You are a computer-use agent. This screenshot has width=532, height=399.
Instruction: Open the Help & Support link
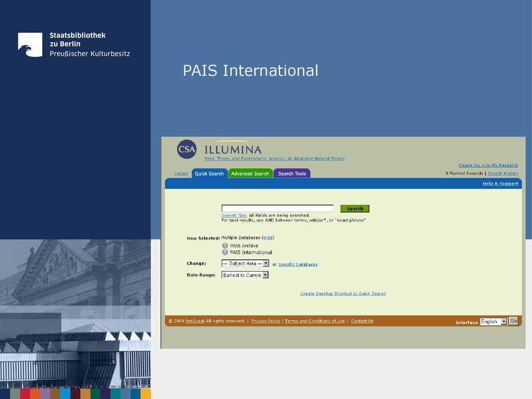click(500, 183)
